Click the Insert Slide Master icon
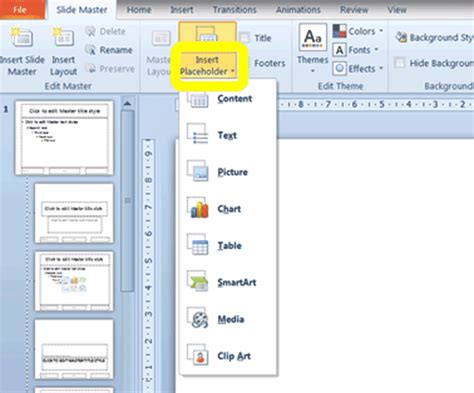This screenshot has height=393, width=474. tap(22, 37)
